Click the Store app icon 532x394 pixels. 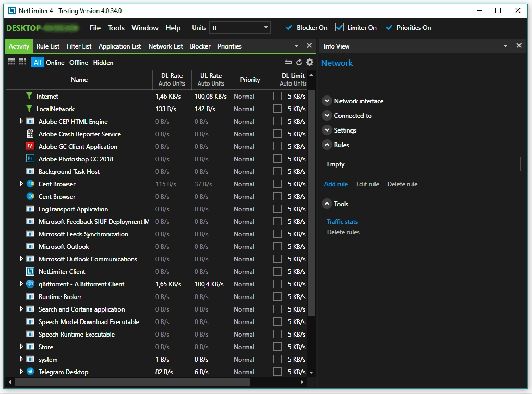pyautogui.click(x=30, y=347)
